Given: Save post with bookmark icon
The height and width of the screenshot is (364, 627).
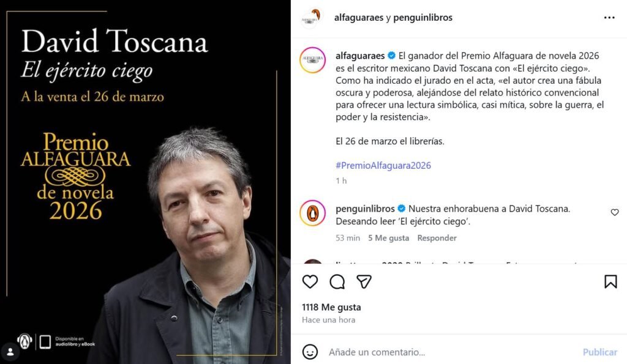Looking at the screenshot, I should pyautogui.click(x=610, y=281).
